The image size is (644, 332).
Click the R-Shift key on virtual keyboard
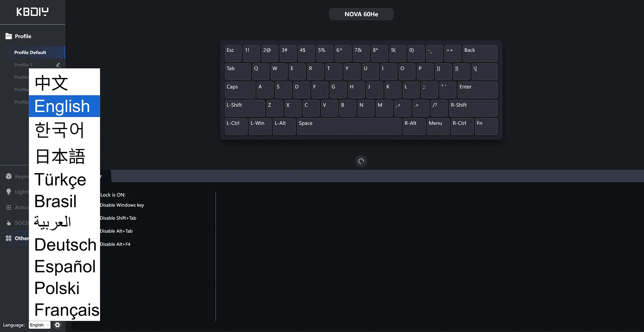(x=473, y=108)
